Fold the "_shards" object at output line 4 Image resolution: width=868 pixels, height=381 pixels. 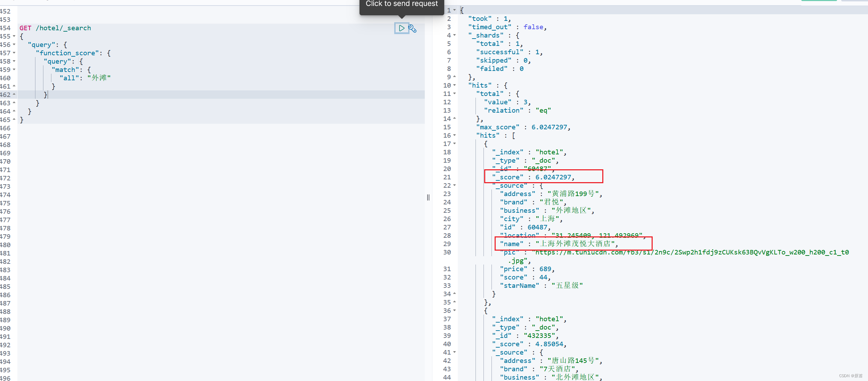(x=454, y=35)
